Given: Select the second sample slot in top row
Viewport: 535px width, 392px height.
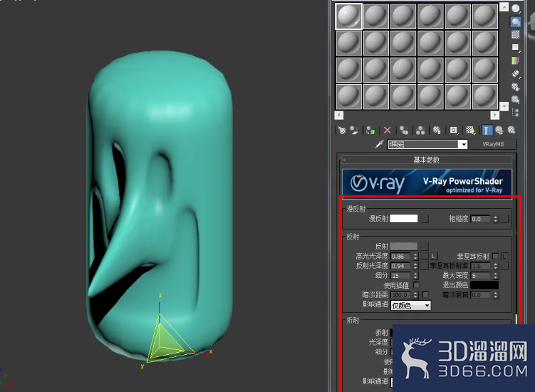Looking at the screenshot, I should 375,16.
